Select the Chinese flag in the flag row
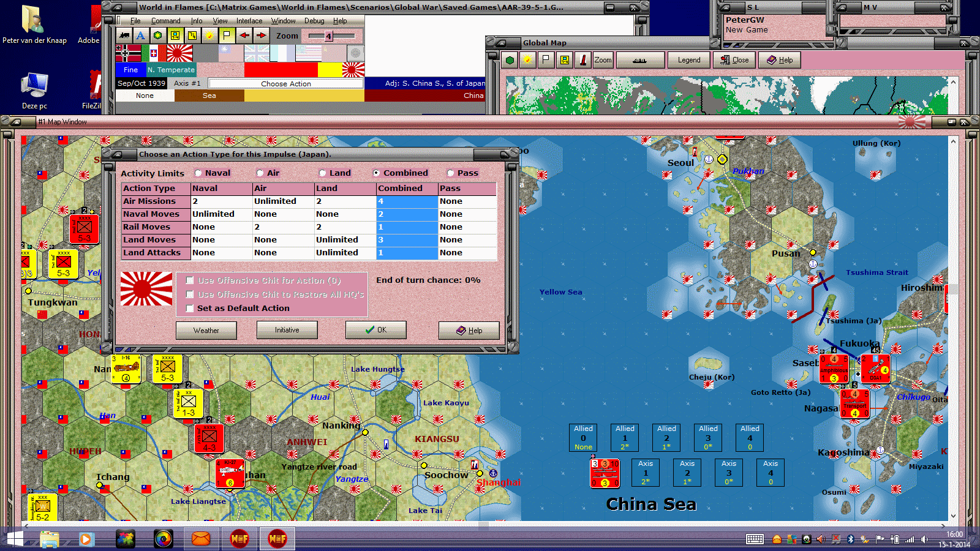980x551 pixels. 231,53
